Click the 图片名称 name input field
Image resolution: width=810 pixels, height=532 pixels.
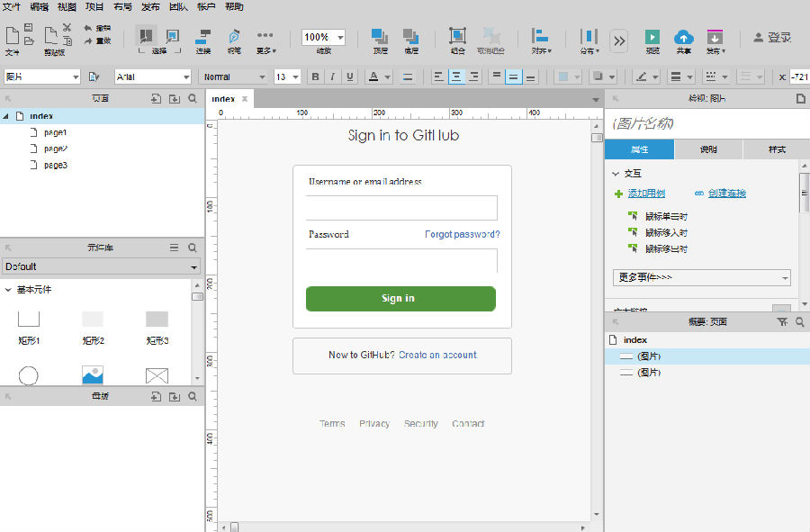click(x=707, y=123)
